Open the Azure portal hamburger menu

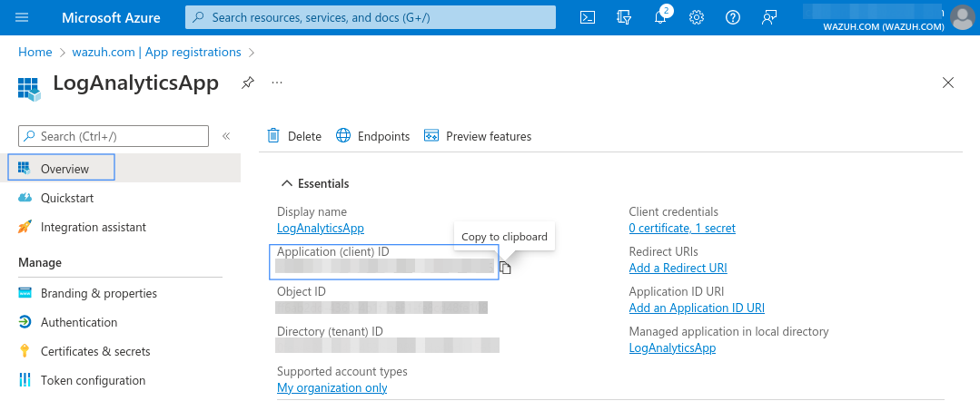tap(22, 17)
